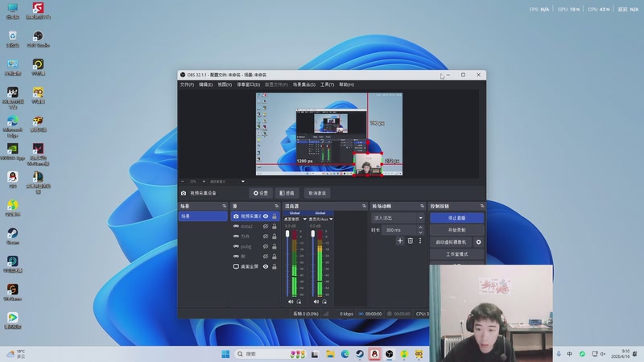Viewport: 644px width, 362px height.
Task: Toggle monitoring headphones for 麦克风/Aux
Action: coord(324,302)
